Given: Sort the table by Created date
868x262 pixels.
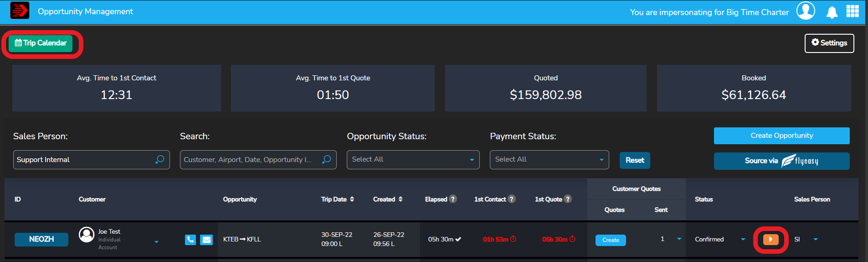Looking at the screenshot, I should point(401,199).
